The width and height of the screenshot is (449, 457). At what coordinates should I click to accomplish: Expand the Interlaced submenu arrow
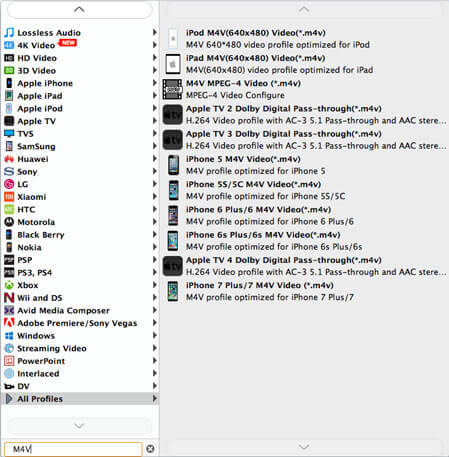(x=155, y=373)
